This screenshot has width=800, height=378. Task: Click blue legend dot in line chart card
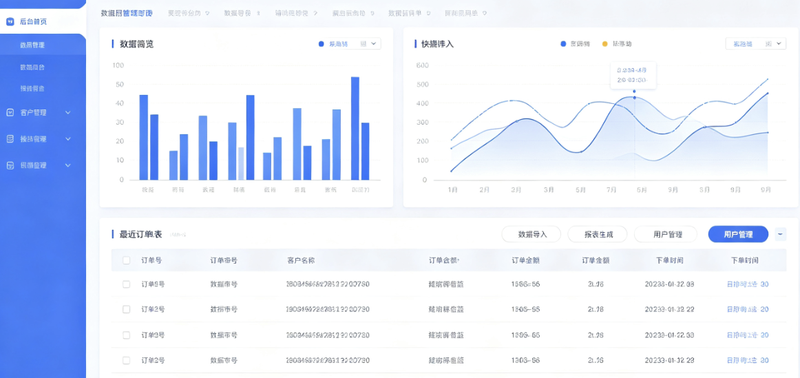click(x=563, y=44)
